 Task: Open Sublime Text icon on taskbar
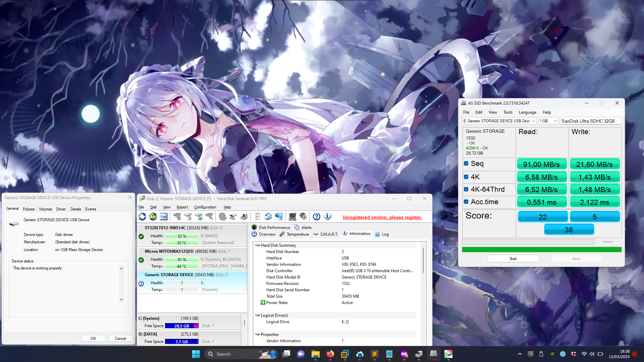375,354
